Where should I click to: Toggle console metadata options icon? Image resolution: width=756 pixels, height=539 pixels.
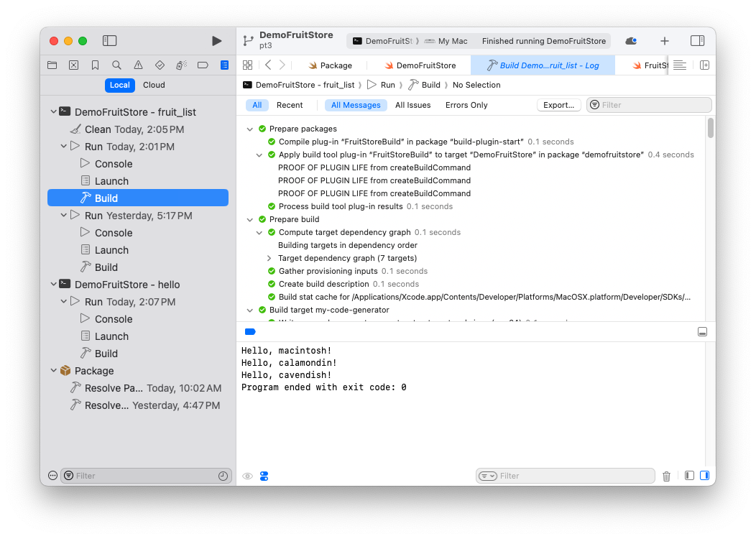264,476
